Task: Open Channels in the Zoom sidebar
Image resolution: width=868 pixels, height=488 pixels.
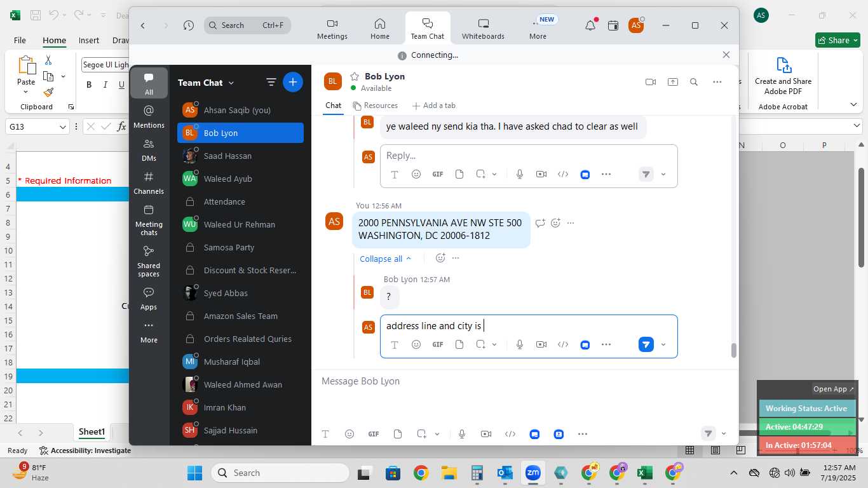Action: tap(149, 183)
